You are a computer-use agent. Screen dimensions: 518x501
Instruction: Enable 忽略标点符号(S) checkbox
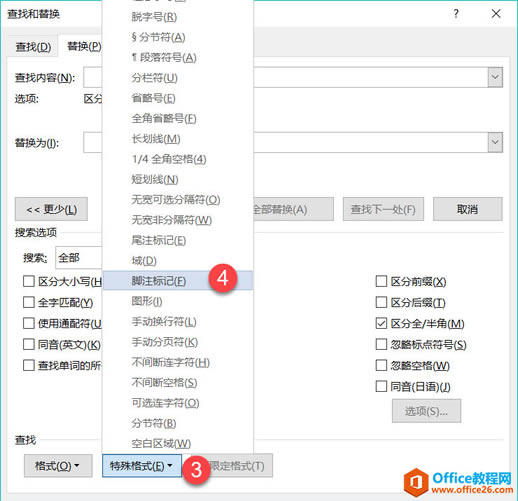pos(381,344)
